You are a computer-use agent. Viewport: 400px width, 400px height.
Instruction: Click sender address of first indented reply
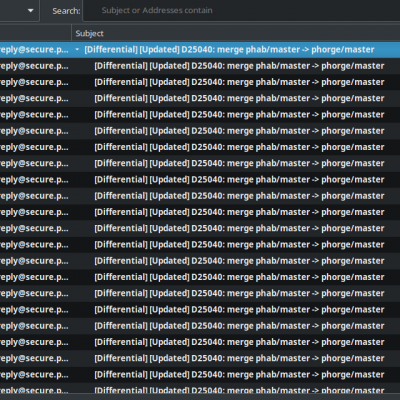(34, 66)
